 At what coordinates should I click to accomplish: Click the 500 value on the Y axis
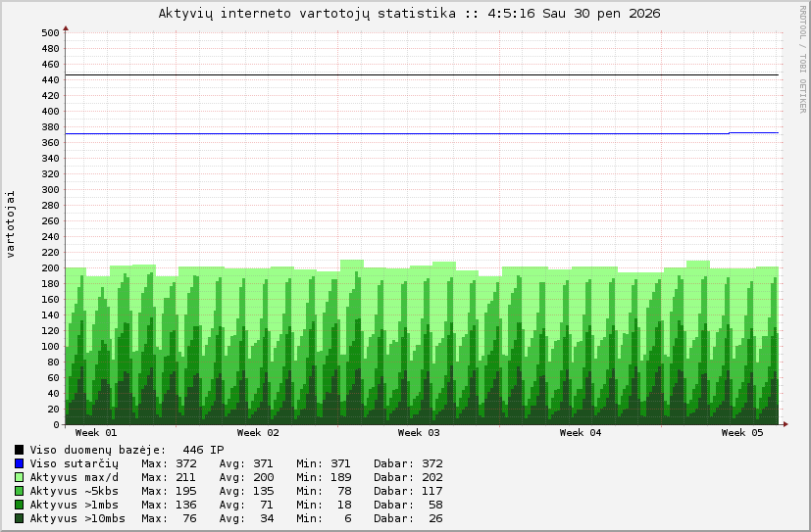[51, 32]
